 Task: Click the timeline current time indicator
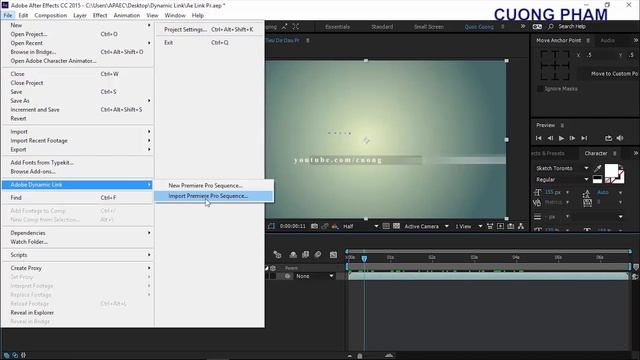point(364,258)
